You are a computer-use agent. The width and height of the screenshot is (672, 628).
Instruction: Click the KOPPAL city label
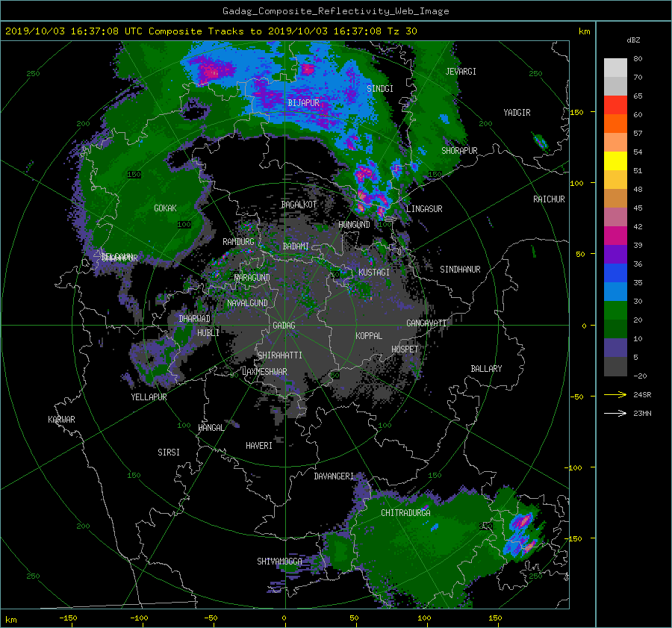click(x=369, y=336)
